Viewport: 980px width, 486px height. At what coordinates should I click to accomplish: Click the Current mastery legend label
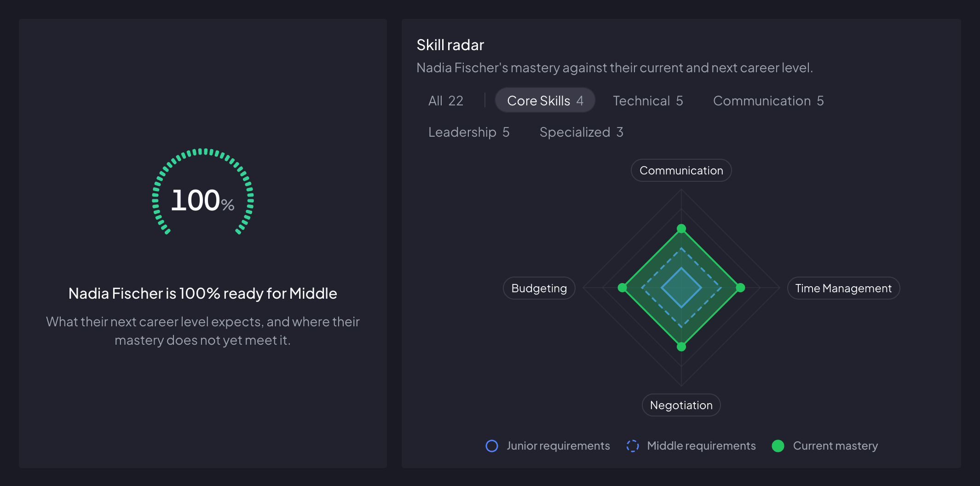click(836, 445)
